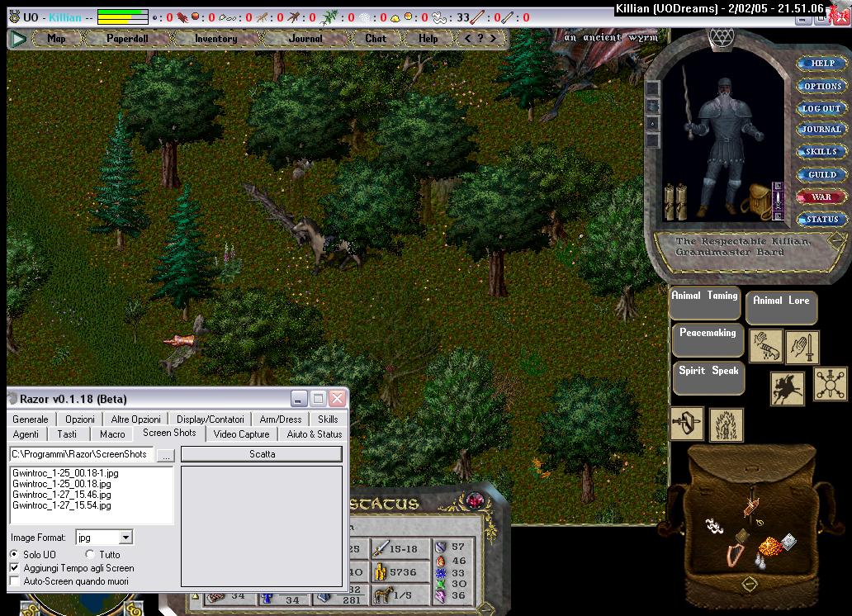Open the Video Capture tab
The height and width of the screenshot is (616, 852).
pos(241,434)
